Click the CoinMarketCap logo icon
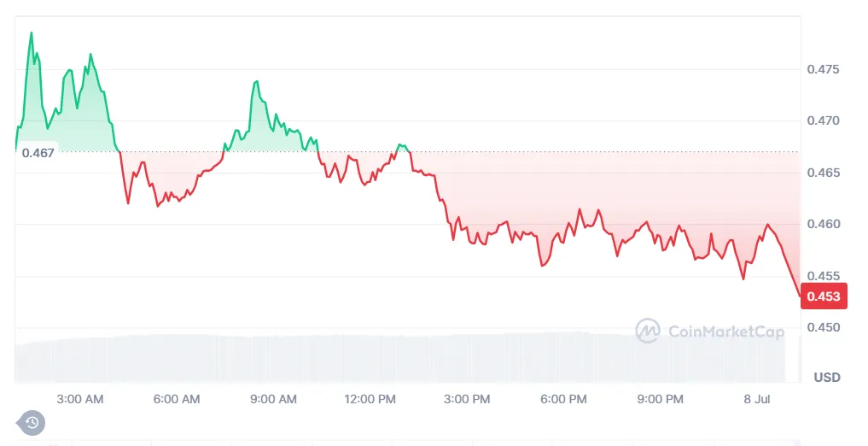The width and height of the screenshot is (868, 446). (x=647, y=331)
